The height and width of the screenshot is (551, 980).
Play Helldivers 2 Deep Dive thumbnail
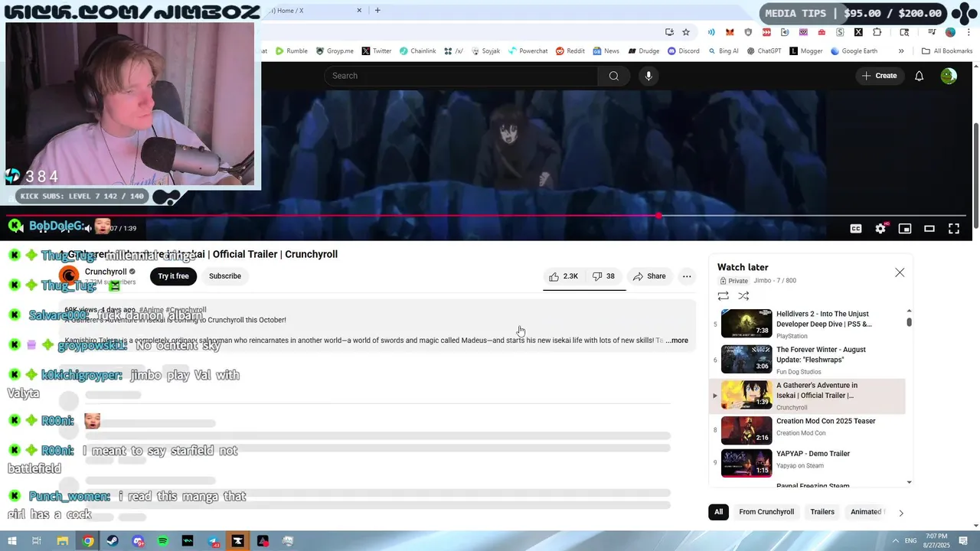(746, 322)
